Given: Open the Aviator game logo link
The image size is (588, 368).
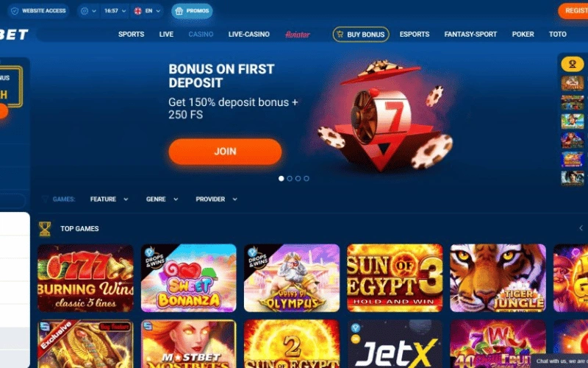Looking at the screenshot, I should point(298,34).
